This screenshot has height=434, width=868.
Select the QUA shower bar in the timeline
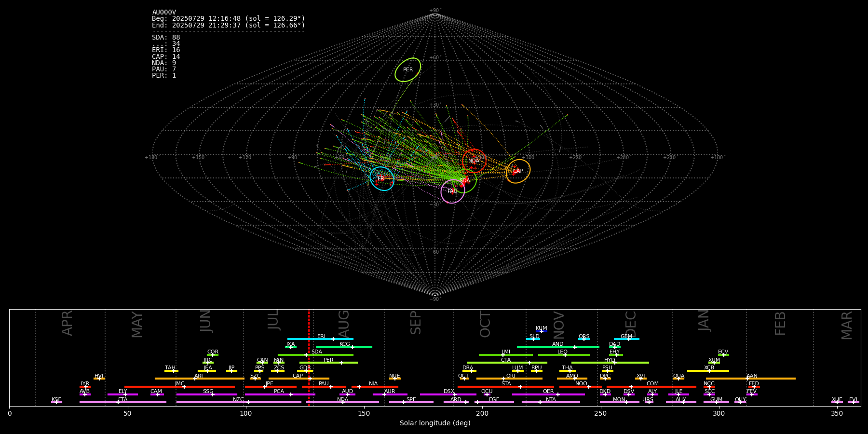coord(678,379)
